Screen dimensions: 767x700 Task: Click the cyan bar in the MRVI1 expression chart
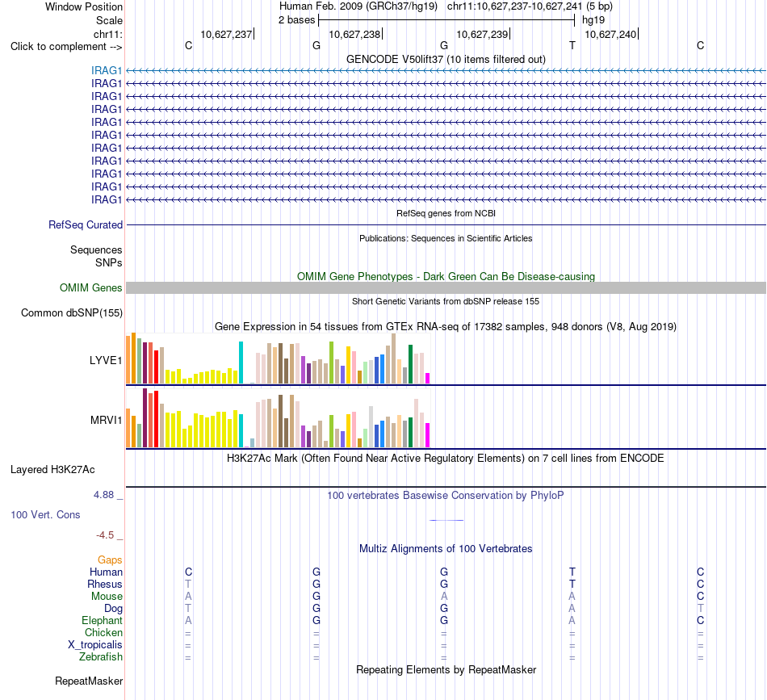(x=241, y=430)
